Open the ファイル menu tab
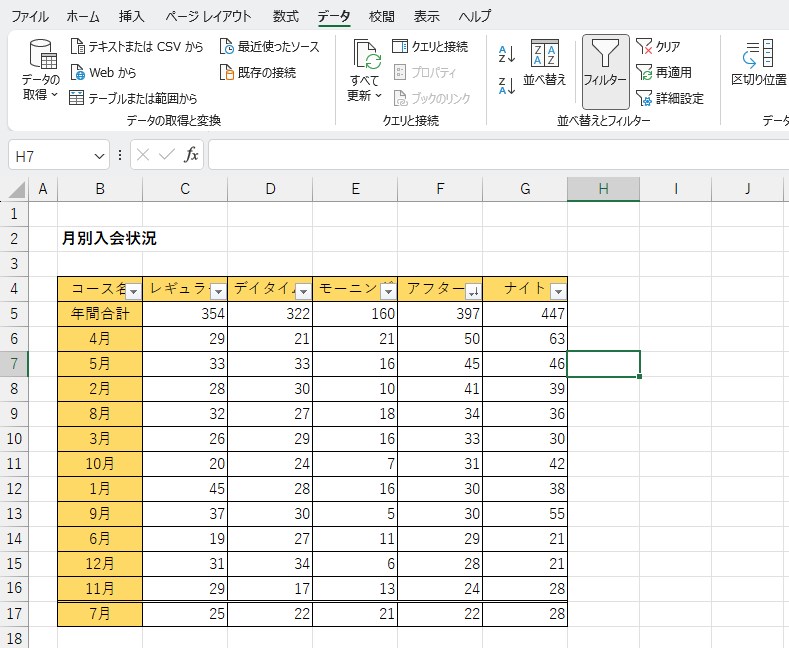Viewport: 789px width, 648px height. pyautogui.click(x=29, y=17)
